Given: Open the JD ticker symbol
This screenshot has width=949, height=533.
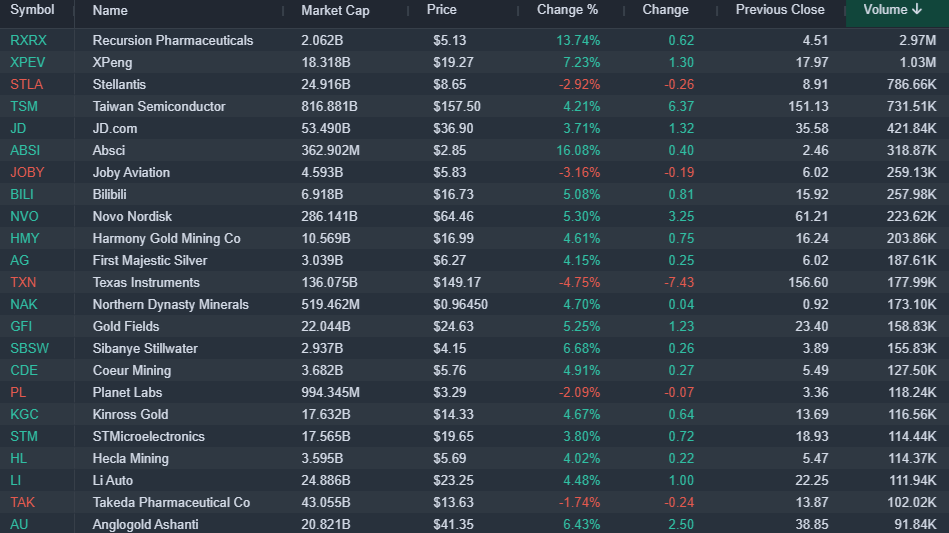Looking at the screenshot, I should pos(18,128).
